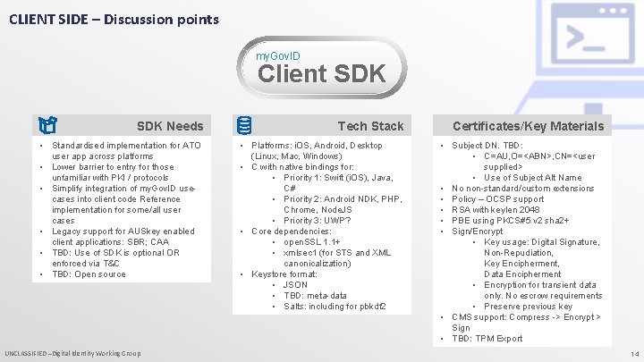Click the footer text UNCLASSIFIED – Digital Identity Working Group
Screen dimensions: 644x362
tap(72, 353)
